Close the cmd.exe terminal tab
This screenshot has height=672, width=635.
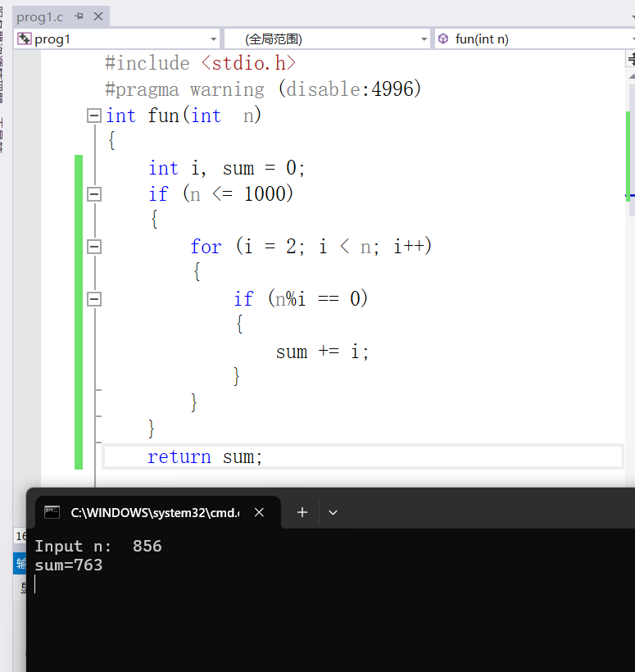pos(259,512)
